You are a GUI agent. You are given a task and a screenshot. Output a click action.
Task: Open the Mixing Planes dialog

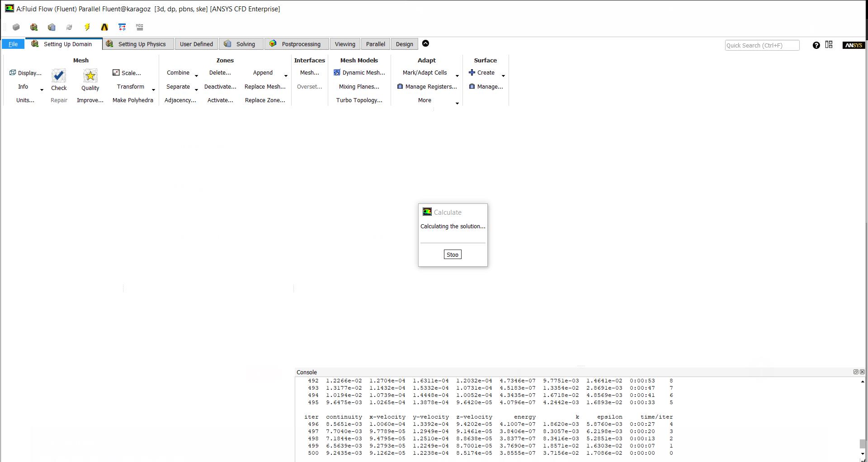tap(359, 87)
